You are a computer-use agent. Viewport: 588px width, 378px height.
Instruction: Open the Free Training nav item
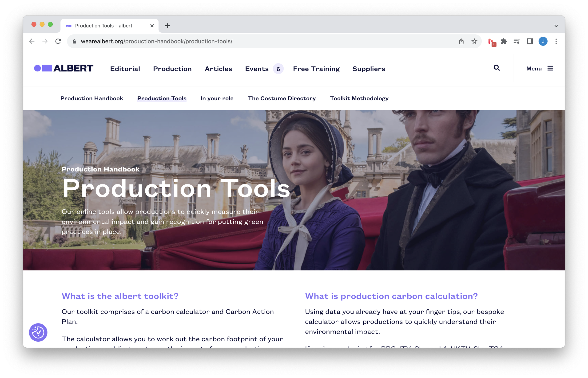(x=316, y=69)
